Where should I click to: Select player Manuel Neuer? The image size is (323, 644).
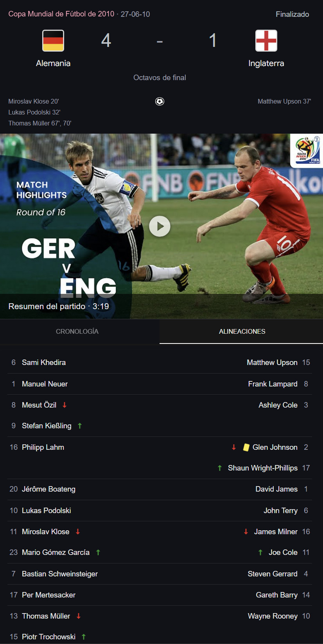pyautogui.click(x=45, y=384)
